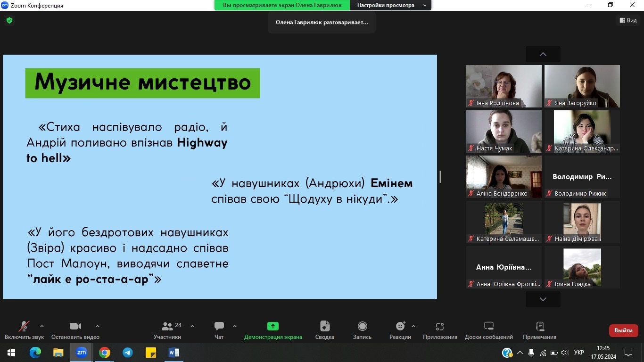The height and width of the screenshot is (362, 644).
Task: Launch Microsoft Edge from the taskbar
Action: 35,352
